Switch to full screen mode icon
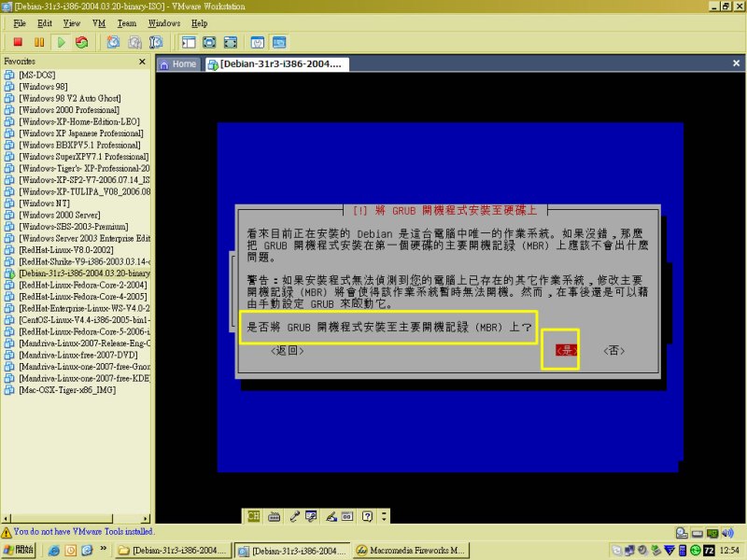 tap(209, 42)
